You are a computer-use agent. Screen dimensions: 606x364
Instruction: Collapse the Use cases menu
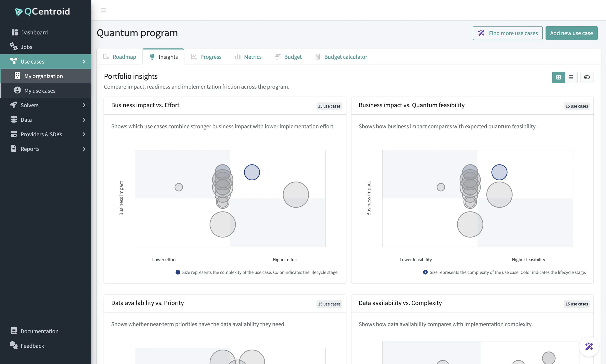tap(45, 62)
